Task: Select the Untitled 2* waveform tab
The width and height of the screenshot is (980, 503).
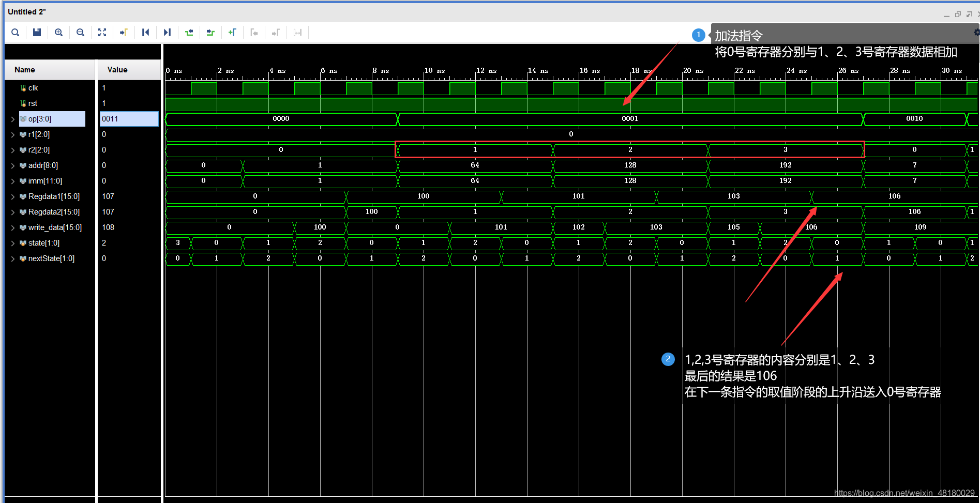Action: [27, 11]
